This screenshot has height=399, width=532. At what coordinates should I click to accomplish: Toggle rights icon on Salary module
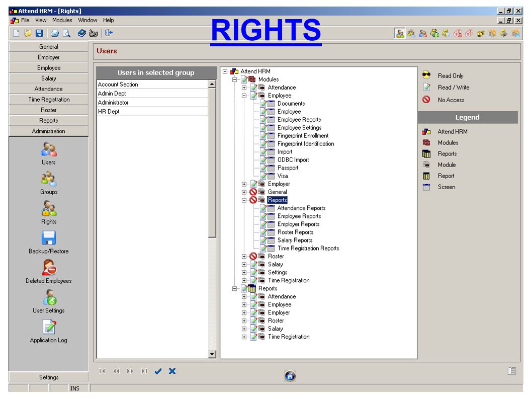(x=253, y=264)
